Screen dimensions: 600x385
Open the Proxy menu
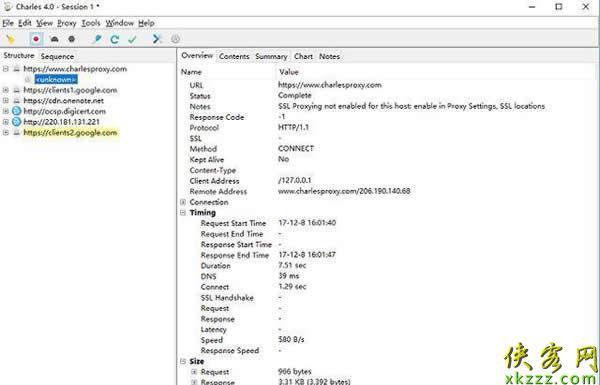point(67,23)
